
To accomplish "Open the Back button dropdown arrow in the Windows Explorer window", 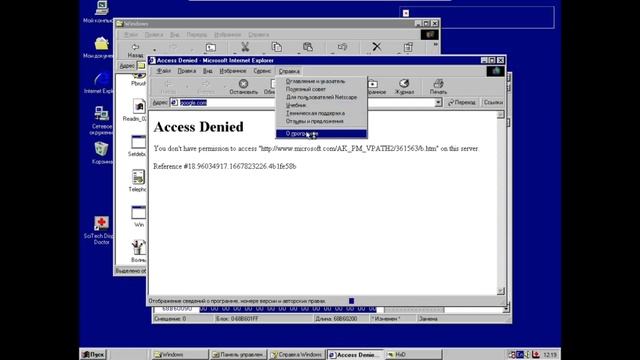I will 154,50.
